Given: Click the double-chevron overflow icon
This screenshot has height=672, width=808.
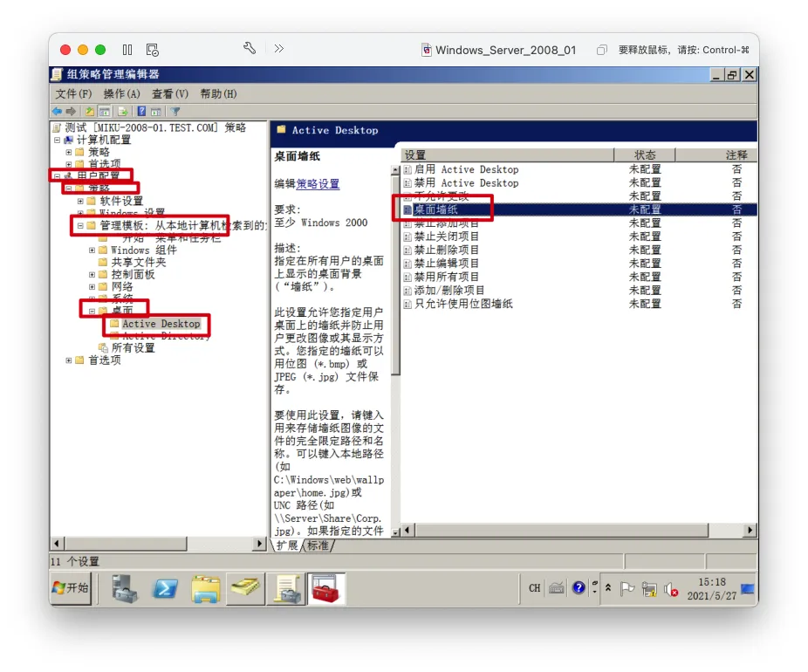Looking at the screenshot, I should (x=278, y=49).
